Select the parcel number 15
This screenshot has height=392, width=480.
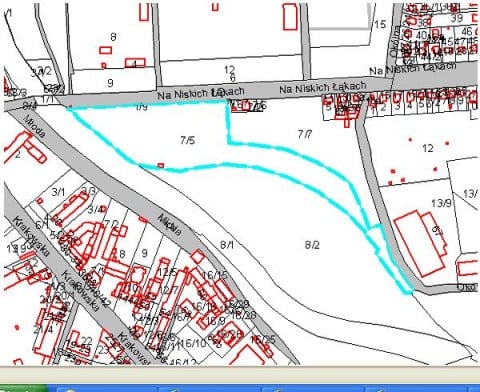pos(380,24)
